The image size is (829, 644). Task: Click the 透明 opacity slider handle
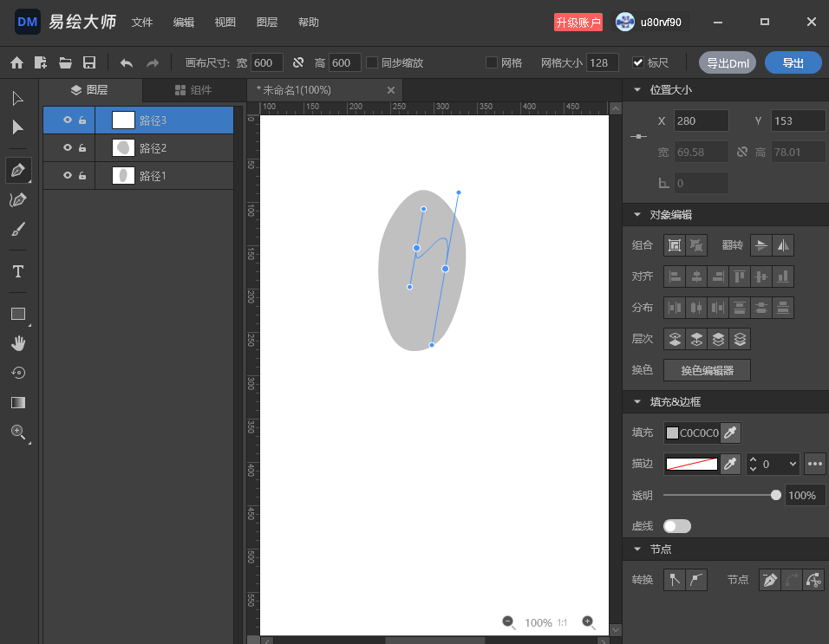775,495
